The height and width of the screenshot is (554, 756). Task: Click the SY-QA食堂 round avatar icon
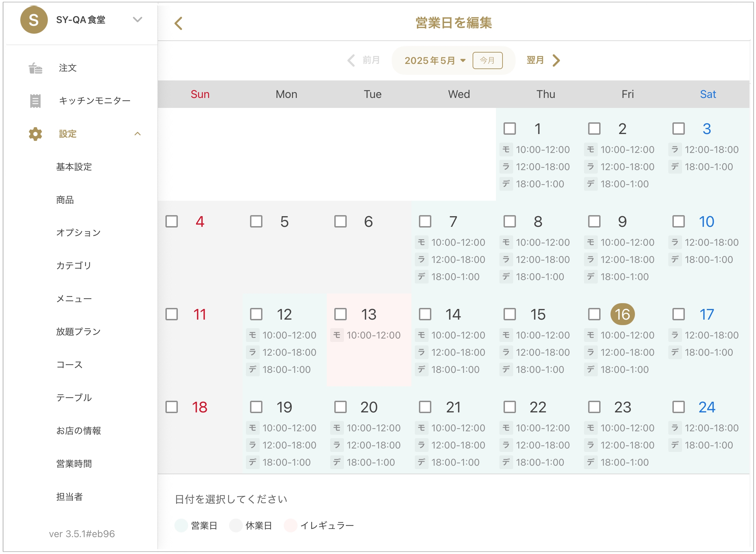pyautogui.click(x=34, y=20)
